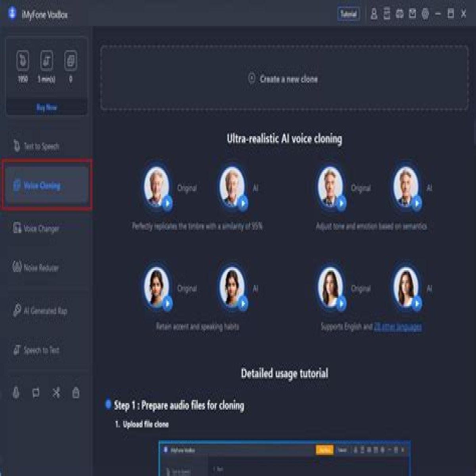The width and height of the screenshot is (476, 476).
Task: Click "Adjust tone and emotion based on semantics"
Action: 371,226
